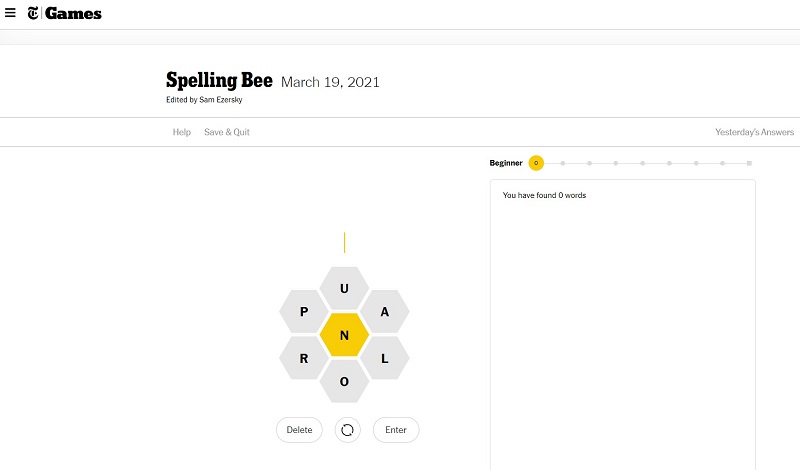
Task: Open Yesterday's Answers
Action: click(755, 132)
